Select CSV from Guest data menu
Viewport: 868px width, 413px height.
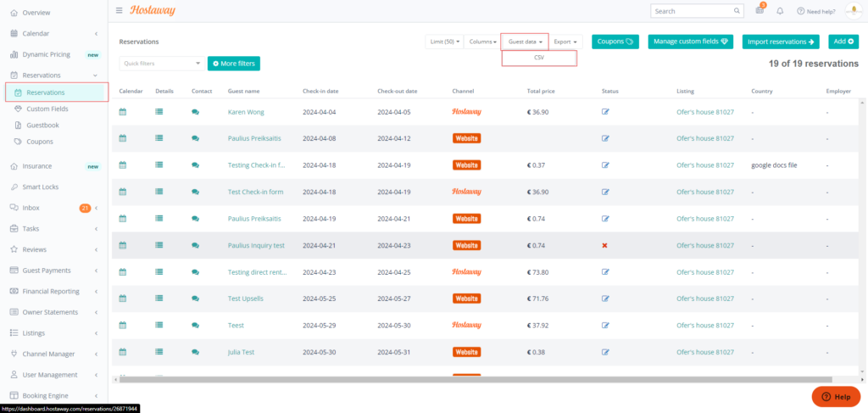coord(539,59)
